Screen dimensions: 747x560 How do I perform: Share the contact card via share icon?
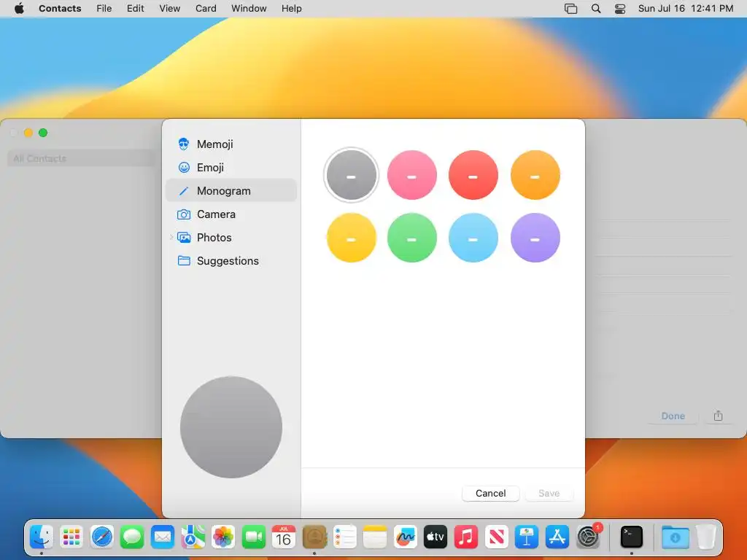(x=718, y=416)
